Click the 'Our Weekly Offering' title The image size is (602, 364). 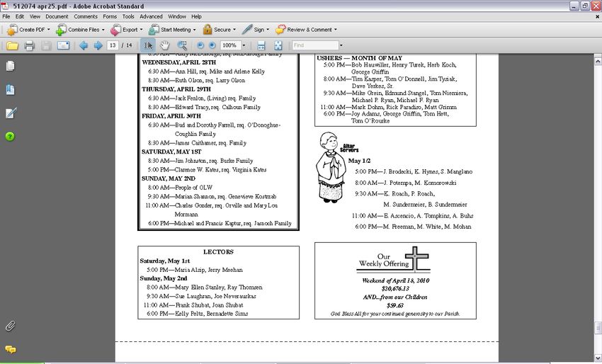point(384,260)
